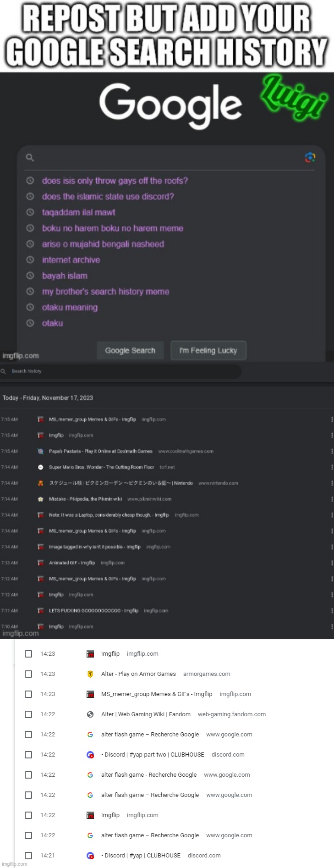Click the Google Search button
The image size is (334, 868).
point(130,350)
